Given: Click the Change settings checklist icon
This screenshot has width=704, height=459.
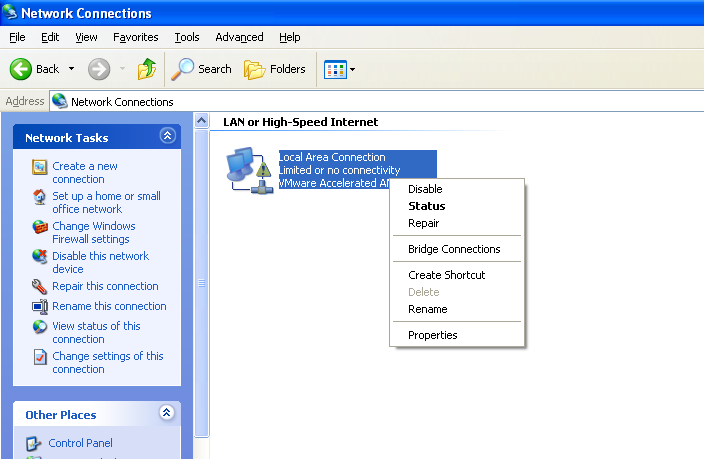Looking at the screenshot, I should click(x=40, y=357).
